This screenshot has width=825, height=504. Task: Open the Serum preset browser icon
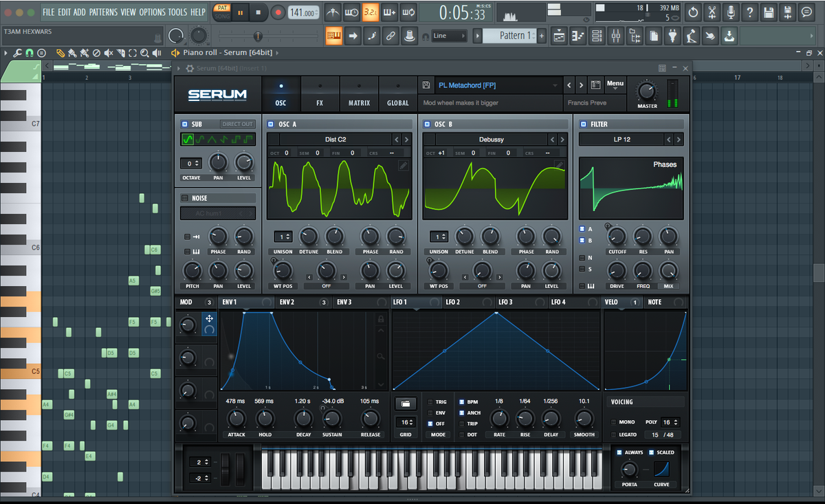click(x=596, y=85)
